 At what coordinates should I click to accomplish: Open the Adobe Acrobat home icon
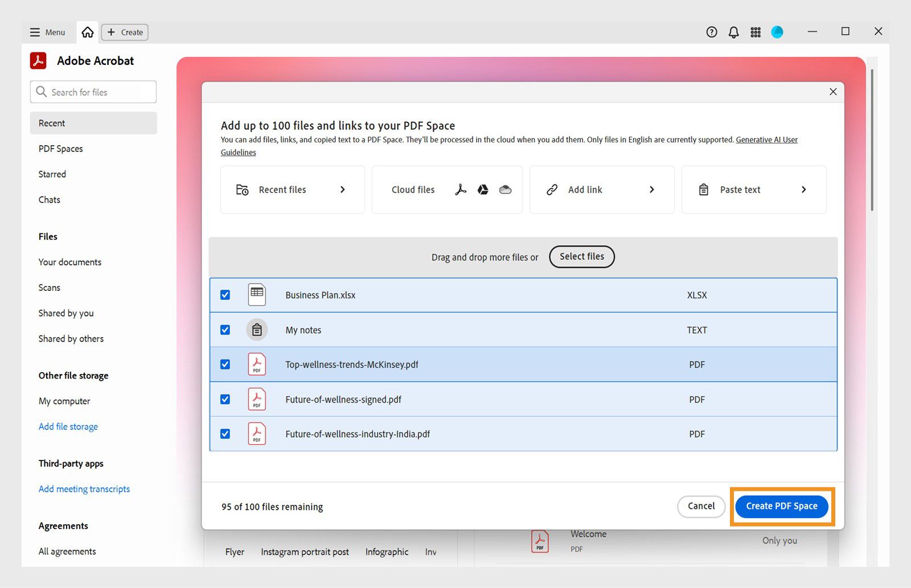(x=87, y=32)
